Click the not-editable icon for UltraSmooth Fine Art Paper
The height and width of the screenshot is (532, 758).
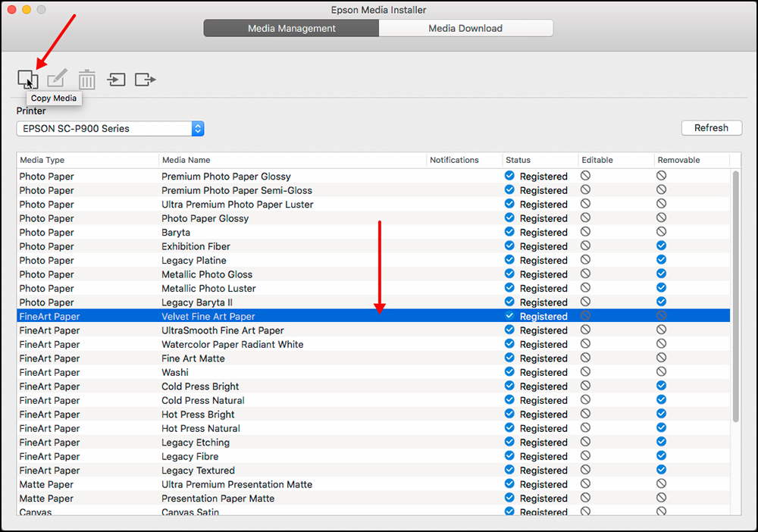click(x=585, y=330)
